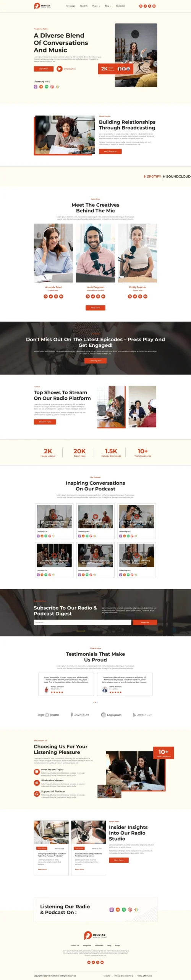
Task: Click the testimonial carousel pagination dots
Action: pos(95,702)
